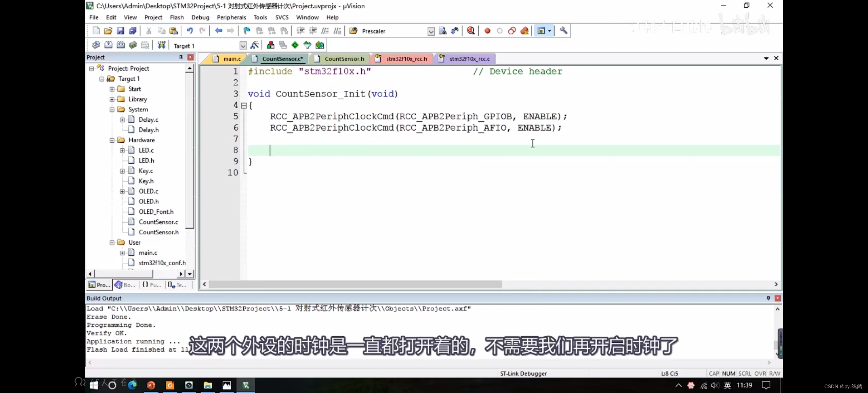Toggle code folding at line 4
The height and width of the screenshot is (393, 868).
[x=244, y=106]
